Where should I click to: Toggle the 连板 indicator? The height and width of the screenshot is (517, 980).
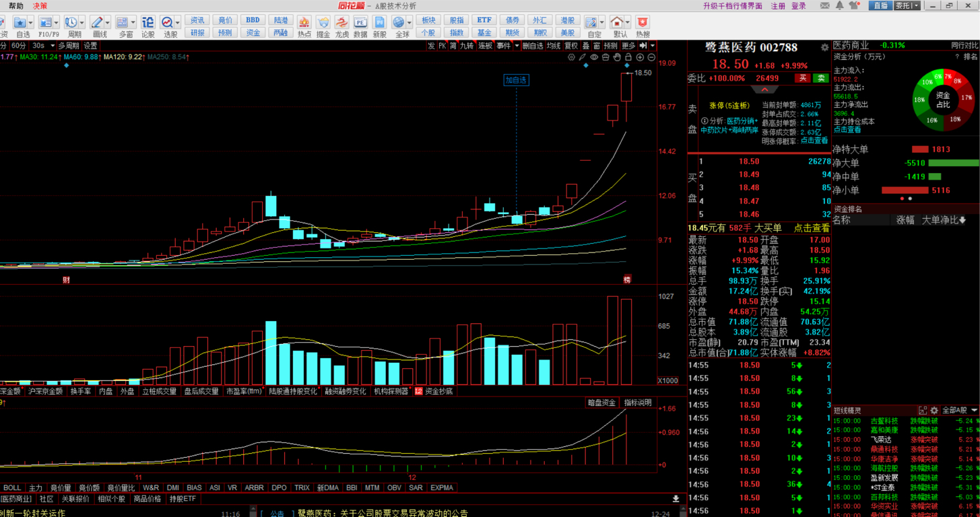click(485, 46)
